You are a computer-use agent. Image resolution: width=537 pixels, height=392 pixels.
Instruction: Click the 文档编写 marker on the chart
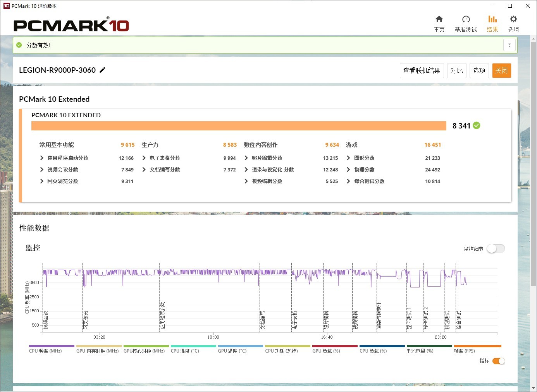263,320
